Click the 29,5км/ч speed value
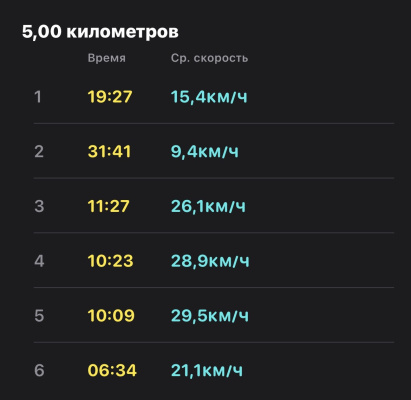The width and height of the screenshot is (411, 400). 210,315
